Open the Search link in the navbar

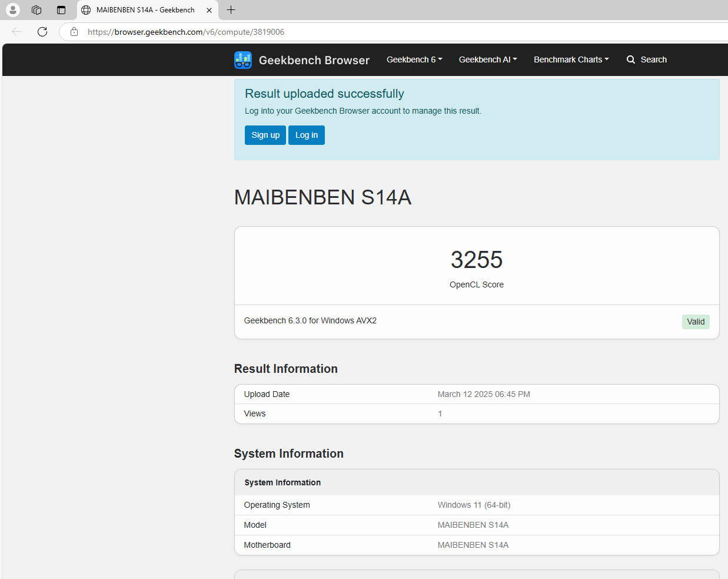click(647, 59)
